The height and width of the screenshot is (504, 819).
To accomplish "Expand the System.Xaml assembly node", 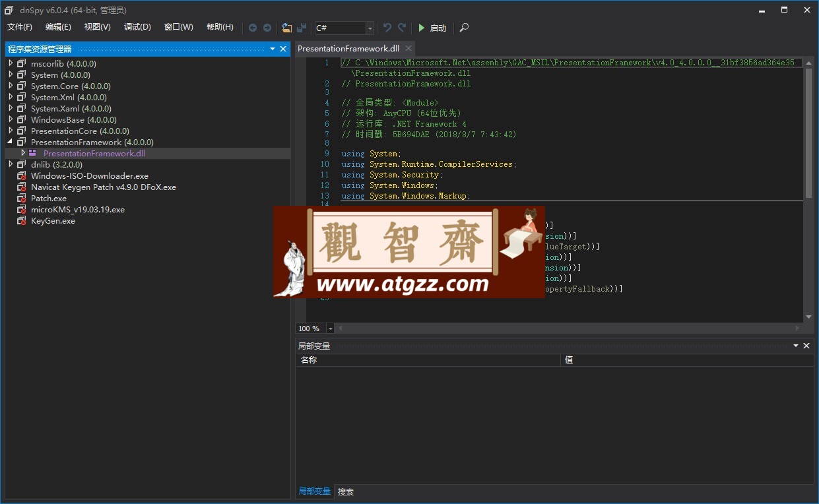I will point(11,109).
